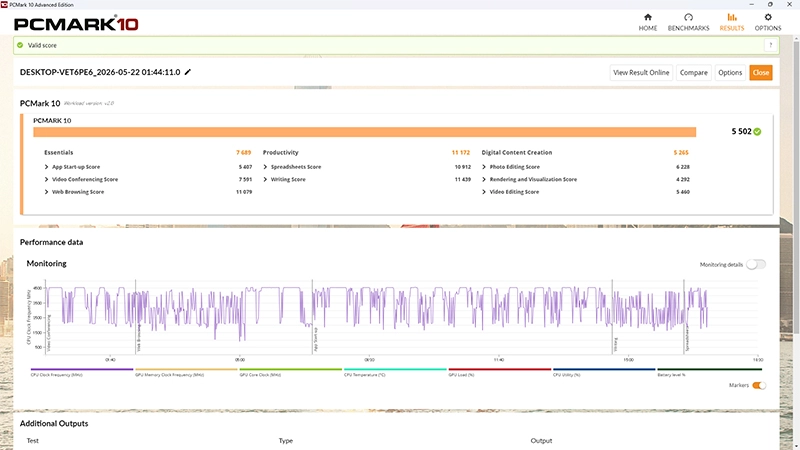The width and height of the screenshot is (800, 450).
Task: Click the Additional Outputs heading
Action: point(54,423)
